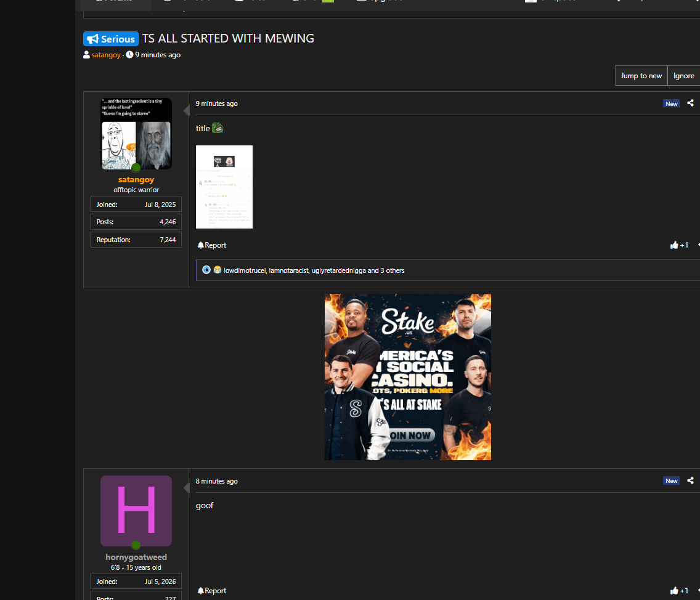The height and width of the screenshot is (600, 700).
Task: Click the Ignore thread button
Action: pos(683,75)
